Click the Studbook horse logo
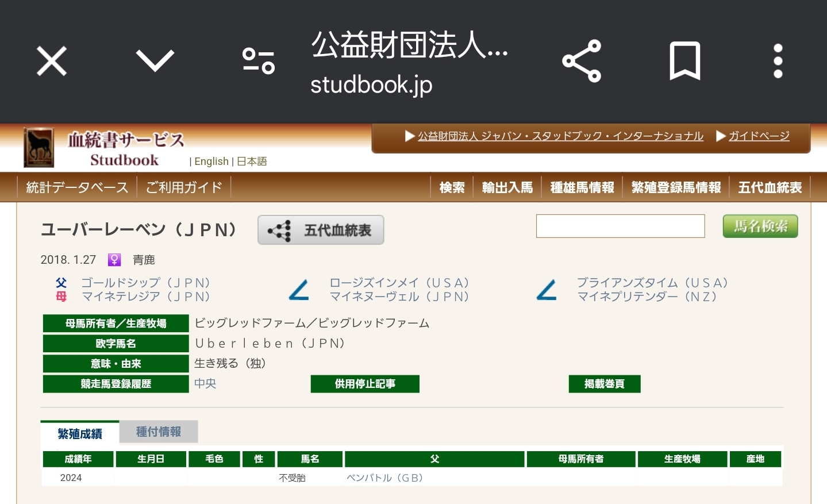The image size is (827, 504). pos(39,148)
